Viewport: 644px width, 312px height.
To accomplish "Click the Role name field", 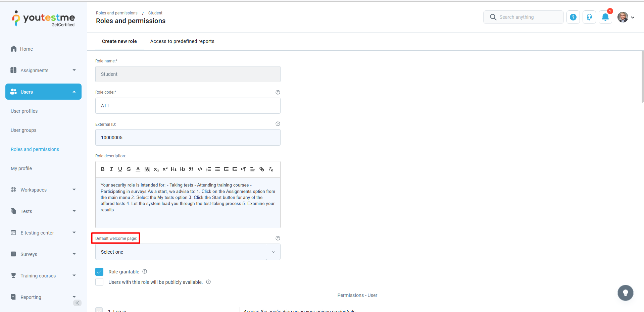I will pyautogui.click(x=188, y=74).
